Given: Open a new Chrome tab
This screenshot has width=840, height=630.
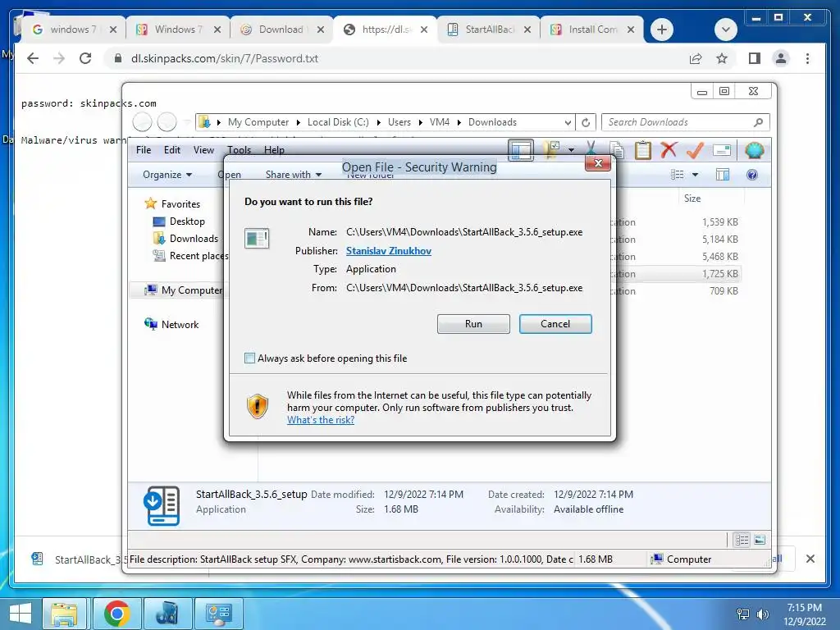Looking at the screenshot, I should pyautogui.click(x=662, y=30).
